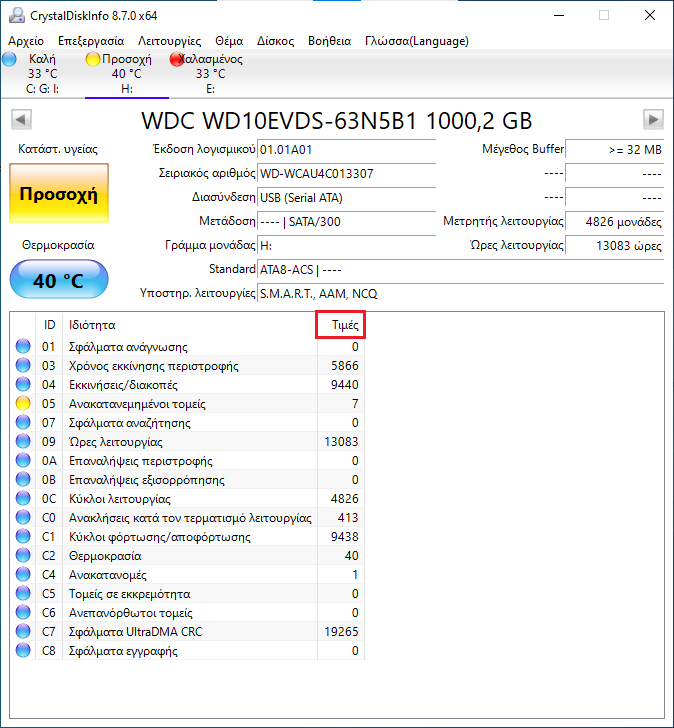Open the Επεξεργασία menu
This screenshot has width=674, height=728.
(91, 41)
